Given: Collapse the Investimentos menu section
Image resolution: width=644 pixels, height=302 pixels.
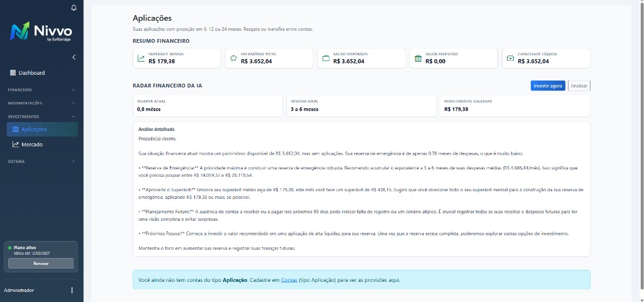Looking at the screenshot, I should pyautogui.click(x=42, y=116).
